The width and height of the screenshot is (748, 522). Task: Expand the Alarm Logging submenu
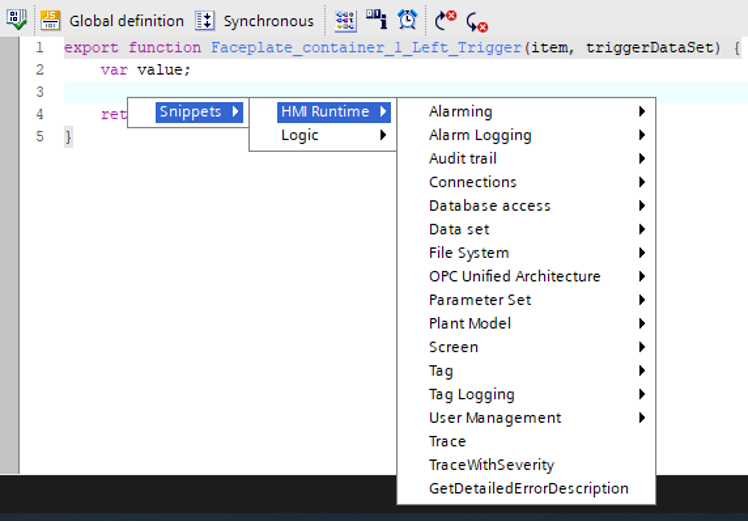(x=537, y=135)
